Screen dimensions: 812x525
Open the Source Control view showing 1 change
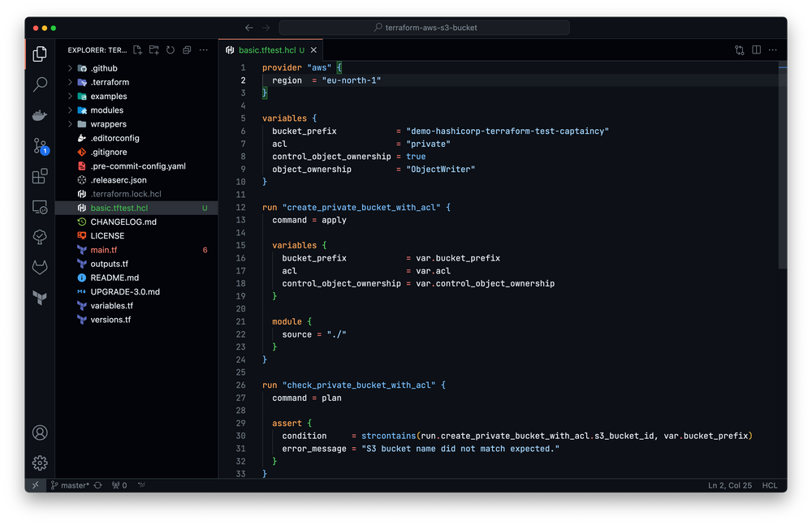point(40,146)
